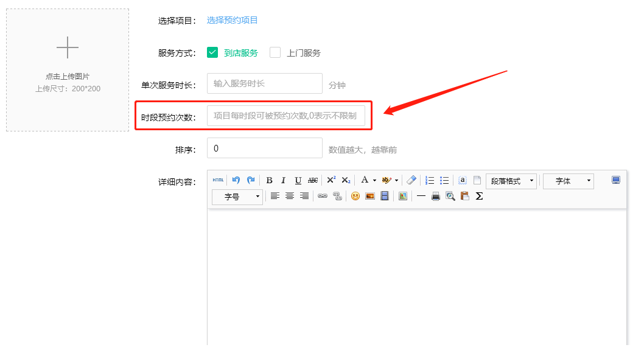Viewport: 644px width, 353px height.
Task: Center align the text
Action: coord(290,196)
